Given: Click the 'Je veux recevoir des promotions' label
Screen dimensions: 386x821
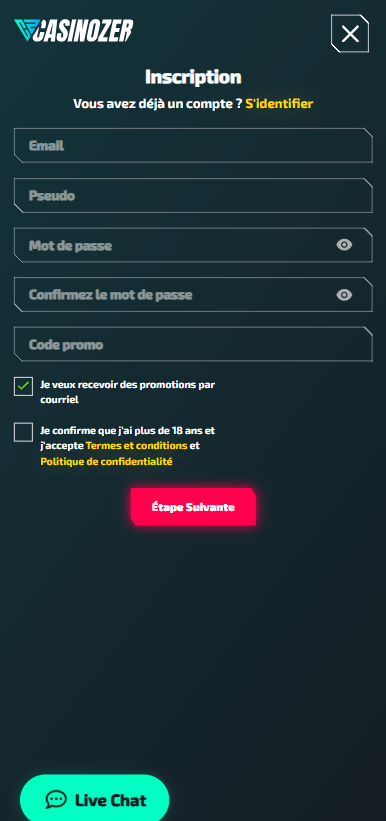Looking at the screenshot, I should tap(127, 392).
